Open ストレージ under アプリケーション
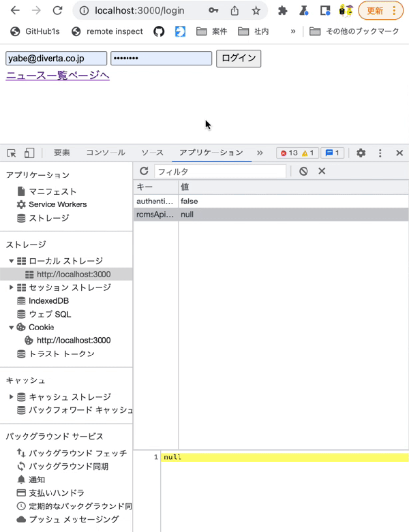Viewport: 409px width, 532px height. click(x=43, y=218)
